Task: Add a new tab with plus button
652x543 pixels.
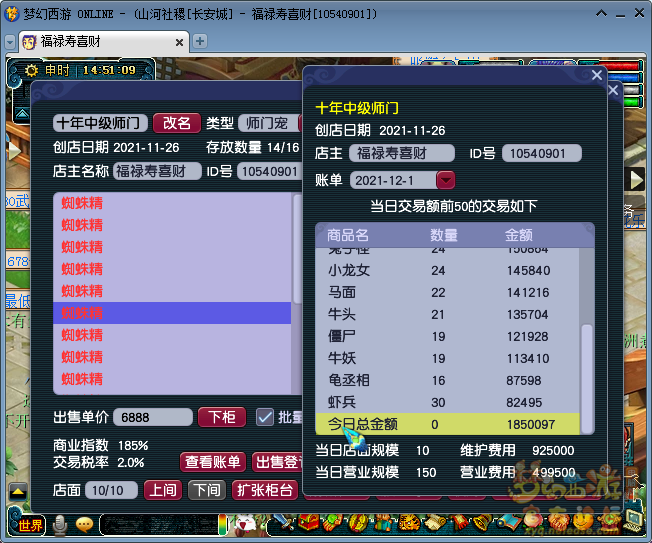Action: tap(200, 41)
